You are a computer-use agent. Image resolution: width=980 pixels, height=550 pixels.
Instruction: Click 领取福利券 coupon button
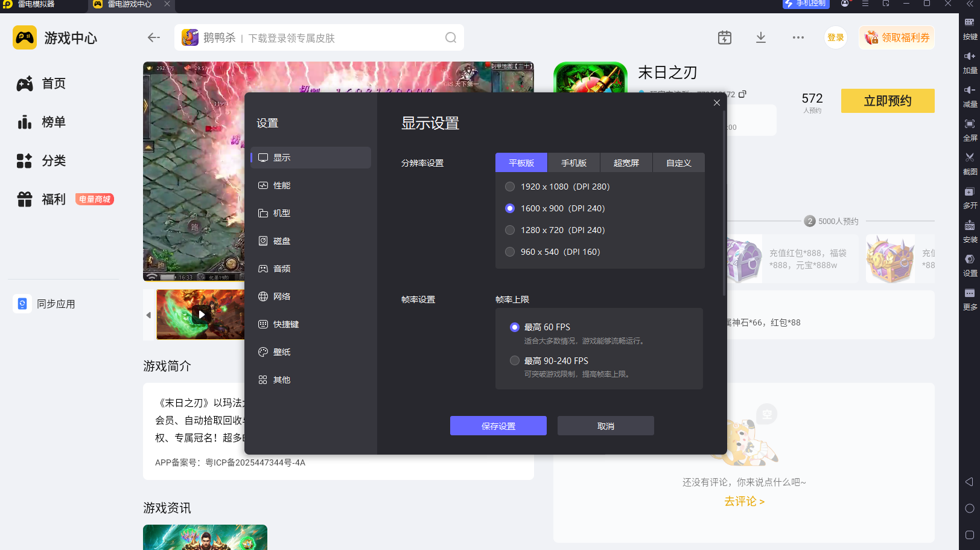(897, 37)
